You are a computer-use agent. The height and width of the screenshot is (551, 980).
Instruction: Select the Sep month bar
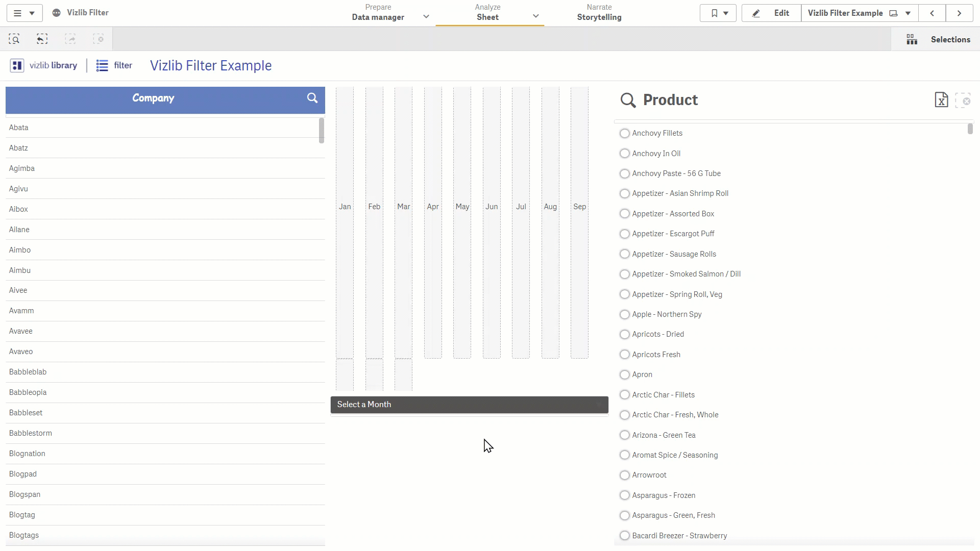coord(580,222)
